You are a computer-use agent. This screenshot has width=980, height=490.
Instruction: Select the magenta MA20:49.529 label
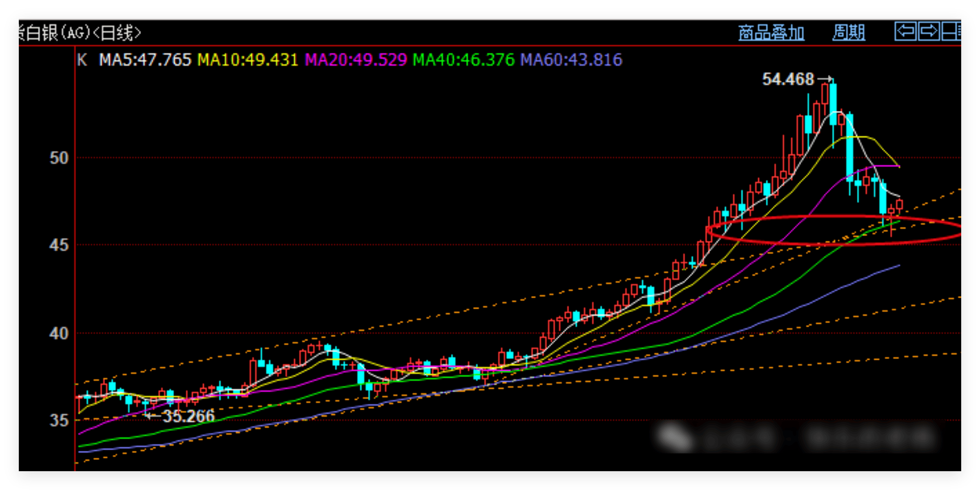(356, 60)
